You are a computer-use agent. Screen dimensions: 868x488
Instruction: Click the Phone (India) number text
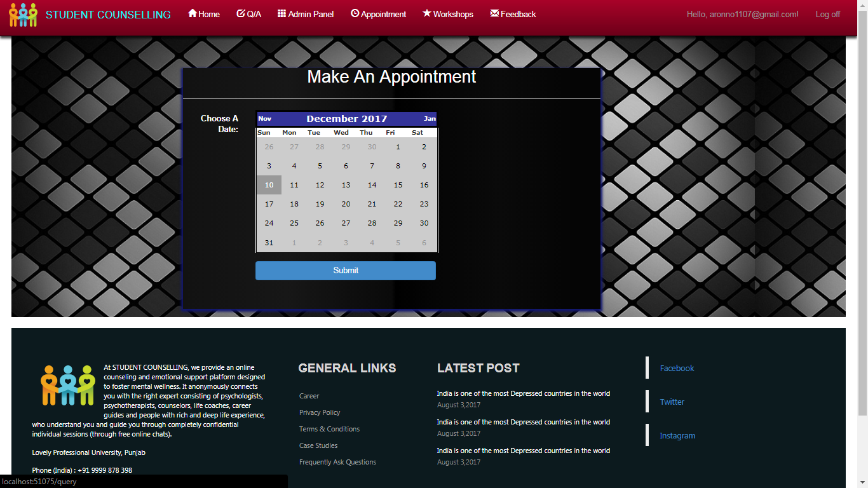[x=82, y=470]
